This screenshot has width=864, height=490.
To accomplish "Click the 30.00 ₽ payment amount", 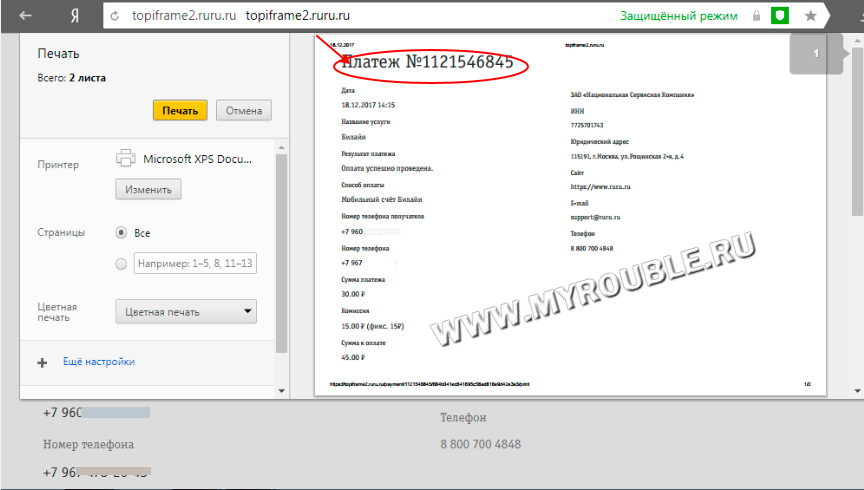I will point(353,294).
